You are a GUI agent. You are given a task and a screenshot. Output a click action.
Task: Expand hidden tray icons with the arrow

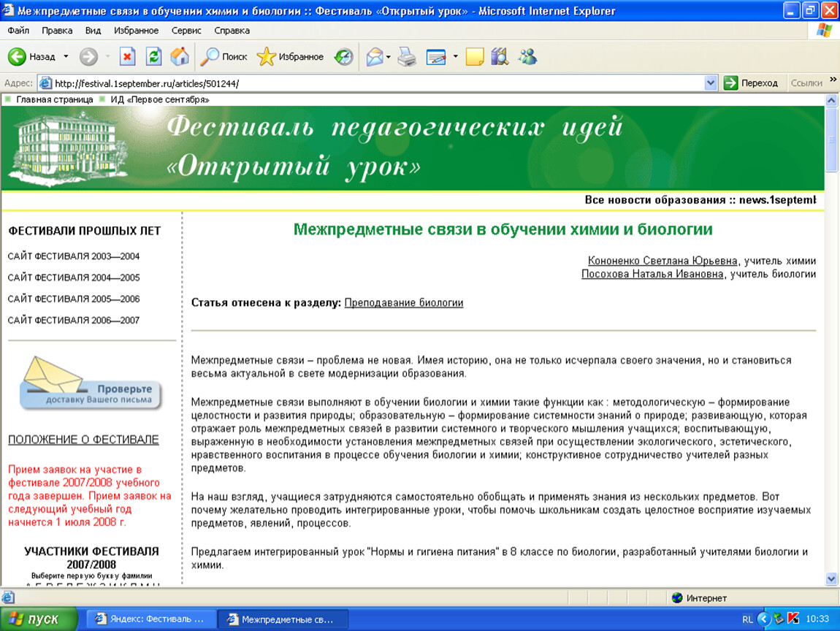[x=763, y=619]
